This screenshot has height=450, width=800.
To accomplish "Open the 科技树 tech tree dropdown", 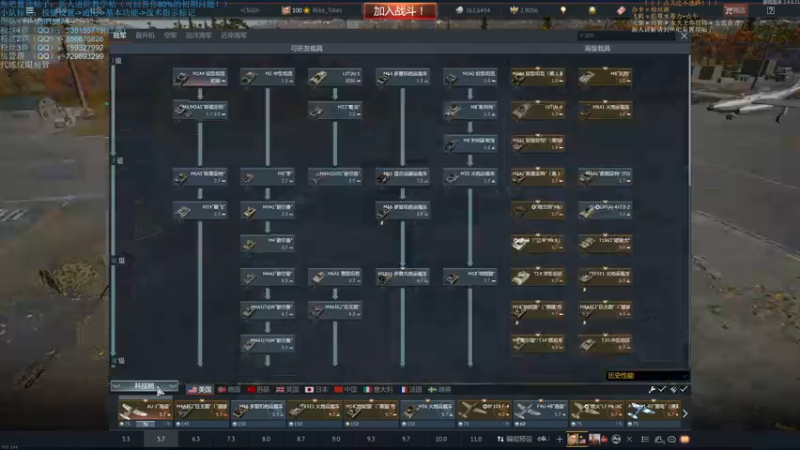I will point(144,386).
